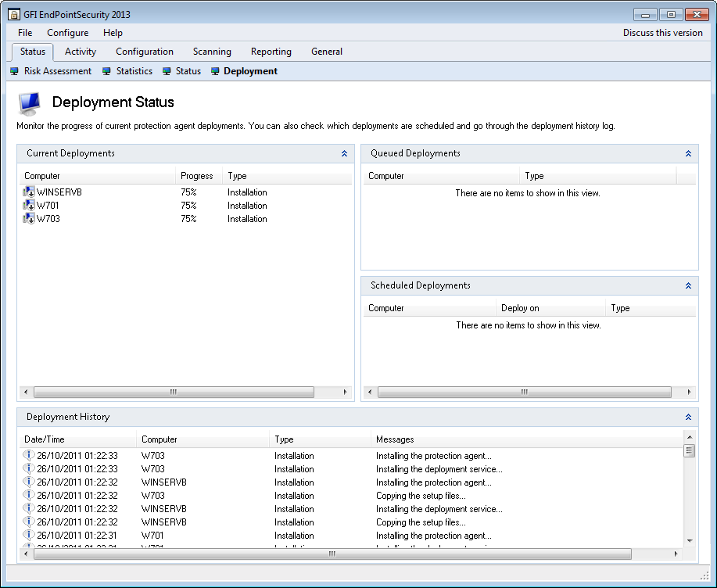Click the large Deployment Status monitor icon
Screen dimensions: 717x588
30,103
